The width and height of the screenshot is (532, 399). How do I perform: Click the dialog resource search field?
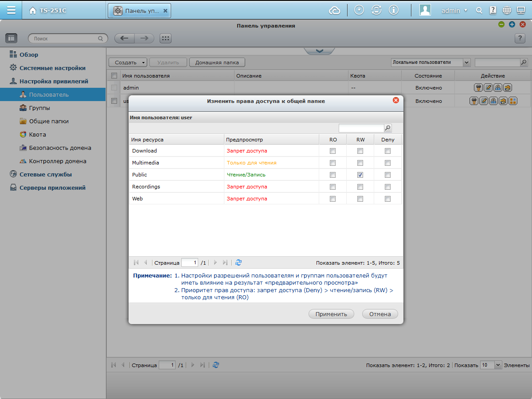pos(361,128)
